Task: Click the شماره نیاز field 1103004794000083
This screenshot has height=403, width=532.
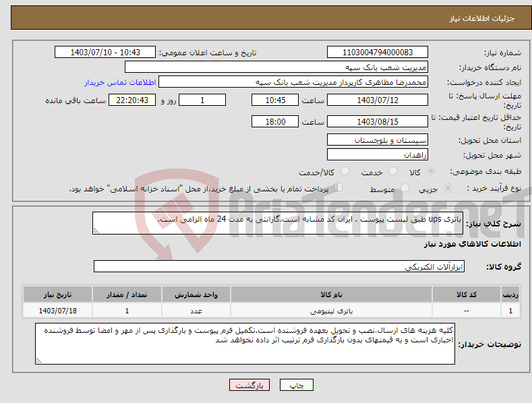Action: [x=378, y=53]
